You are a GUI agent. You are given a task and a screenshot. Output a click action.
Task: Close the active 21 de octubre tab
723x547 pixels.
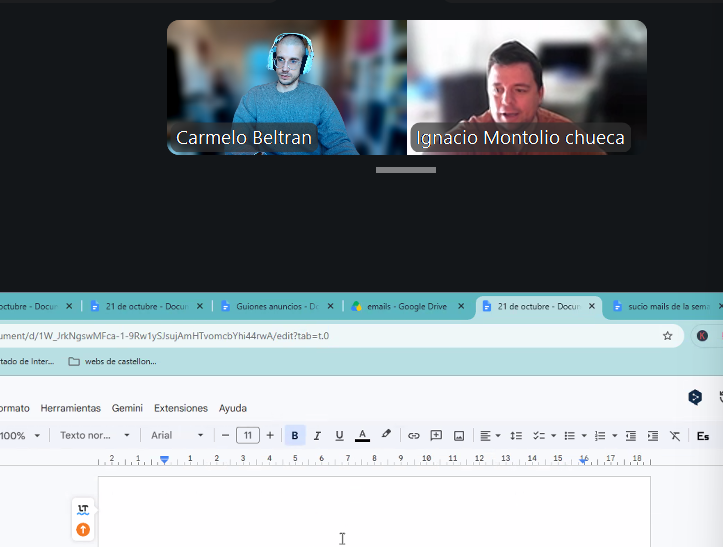[x=592, y=306]
